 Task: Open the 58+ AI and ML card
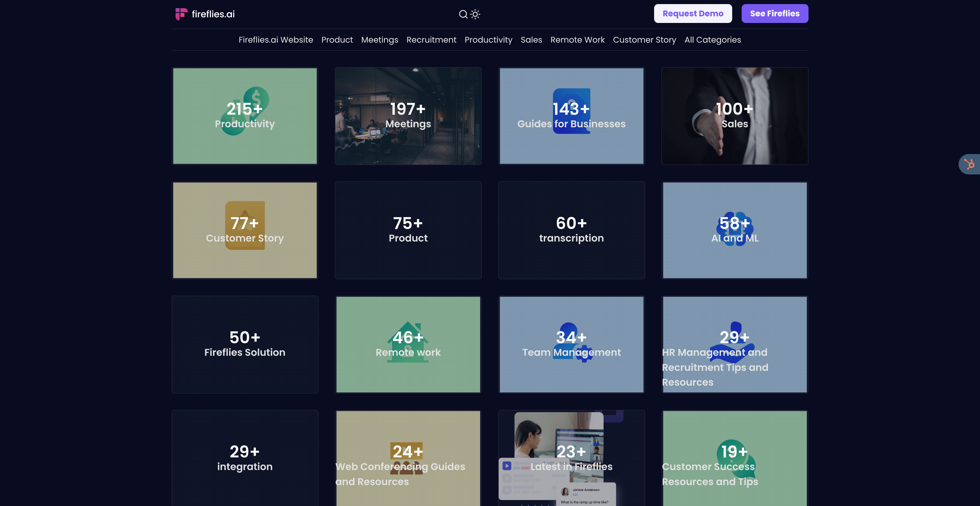735,230
